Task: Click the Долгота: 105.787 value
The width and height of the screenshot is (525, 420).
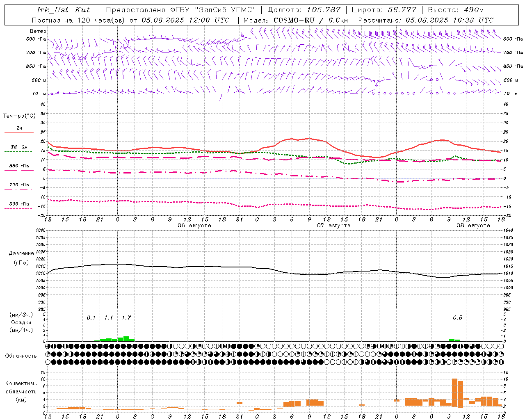Action: pos(304,10)
